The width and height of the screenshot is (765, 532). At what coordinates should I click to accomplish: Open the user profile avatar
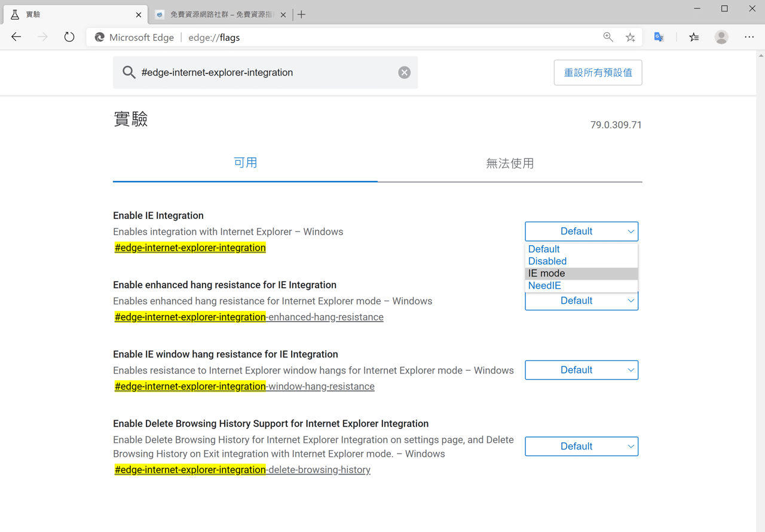(721, 37)
